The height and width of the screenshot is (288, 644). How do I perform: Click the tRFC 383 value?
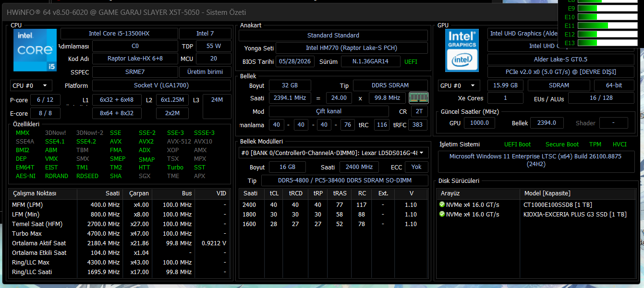pyautogui.click(x=418, y=125)
